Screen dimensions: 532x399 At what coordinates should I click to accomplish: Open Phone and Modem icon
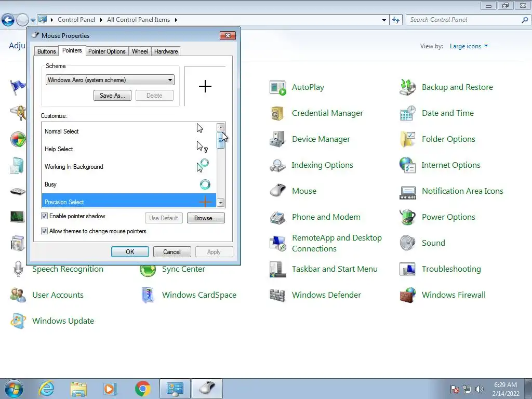click(x=277, y=217)
